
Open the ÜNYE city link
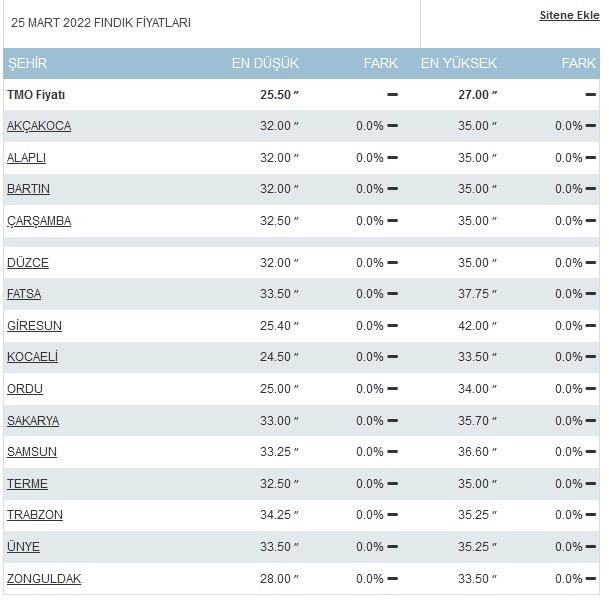(x=23, y=546)
